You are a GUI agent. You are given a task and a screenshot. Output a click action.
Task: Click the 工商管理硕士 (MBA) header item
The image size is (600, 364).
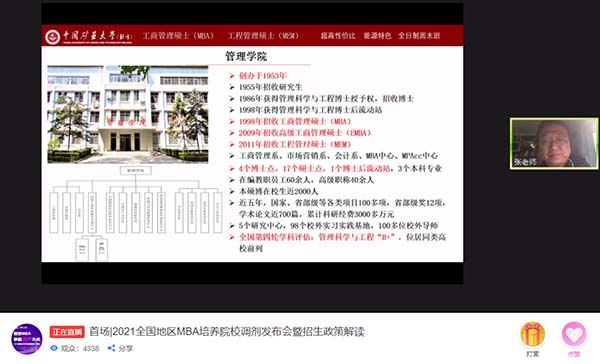point(178,36)
